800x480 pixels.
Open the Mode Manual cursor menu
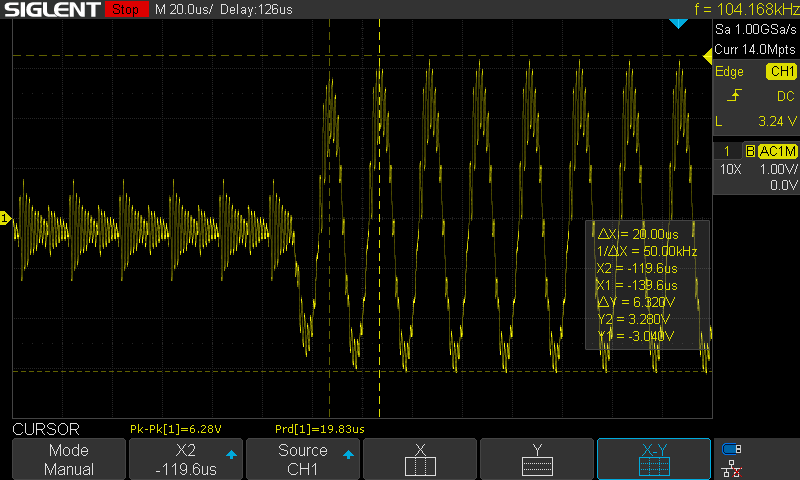(x=69, y=459)
